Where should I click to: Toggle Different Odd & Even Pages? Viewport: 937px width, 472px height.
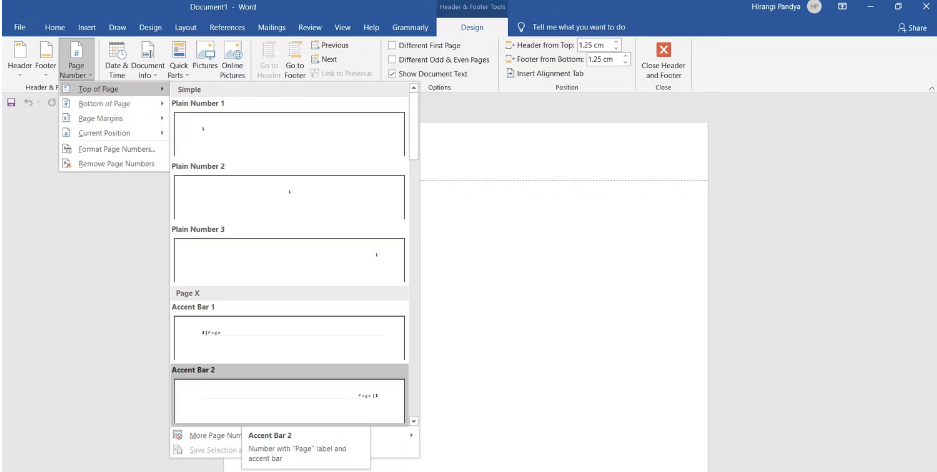tap(392, 60)
